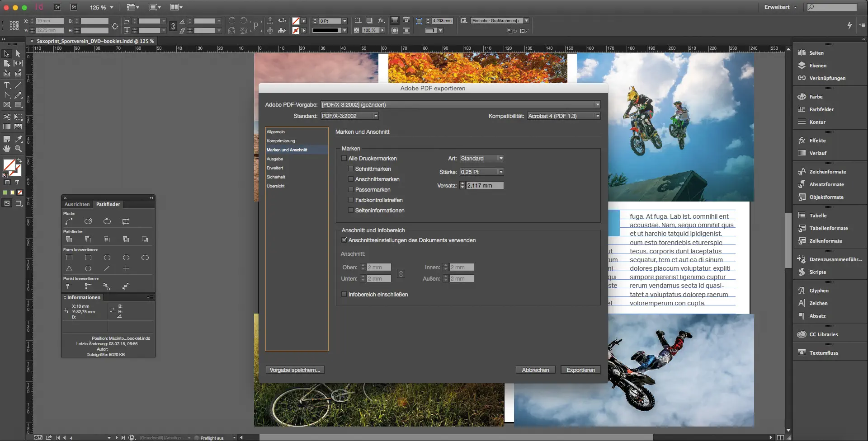The height and width of the screenshot is (441, 868).
Task: Click the fill color swatch in toolbox
Action: tap(9, 165)
